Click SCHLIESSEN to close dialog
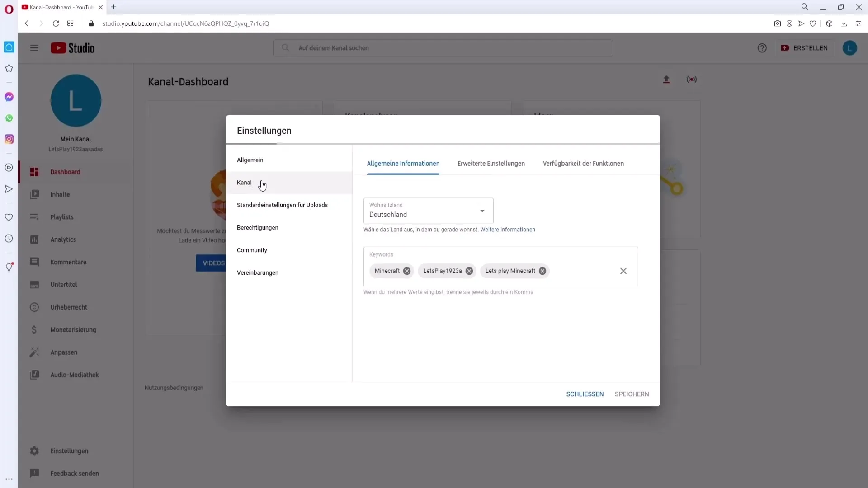Viewport: 868px width, 488px height. [x=585, y=394]
